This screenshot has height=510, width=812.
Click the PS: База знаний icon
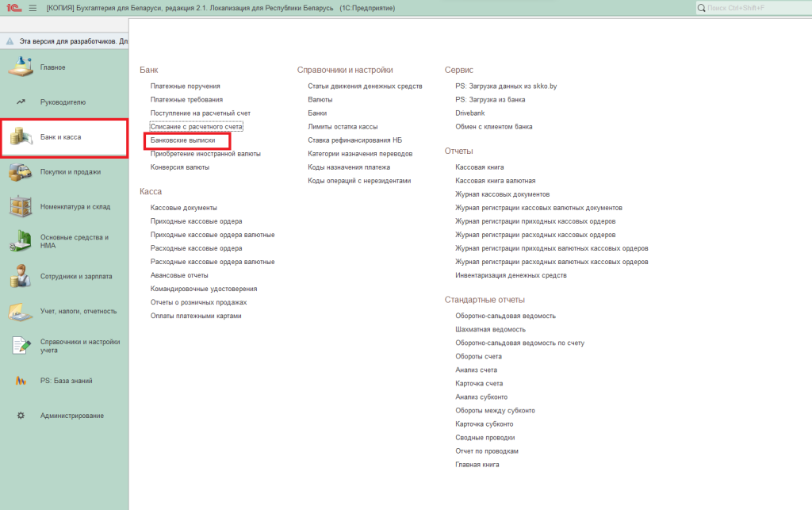21,381
